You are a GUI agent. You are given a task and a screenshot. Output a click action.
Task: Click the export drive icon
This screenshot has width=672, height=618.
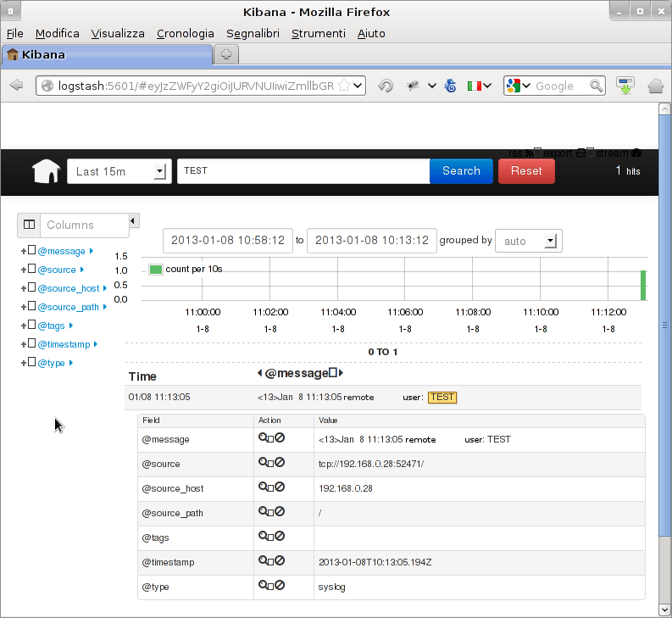pos(581,153)
